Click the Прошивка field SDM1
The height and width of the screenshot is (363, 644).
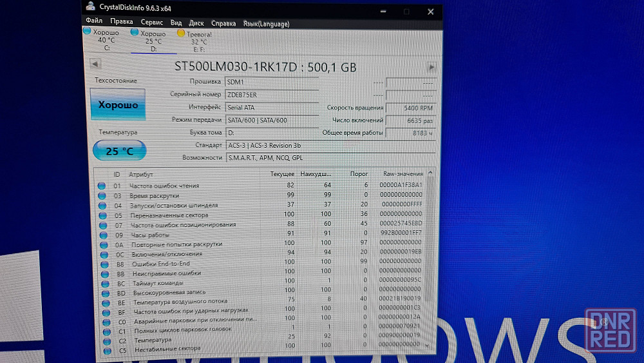[x=272, y=82]
